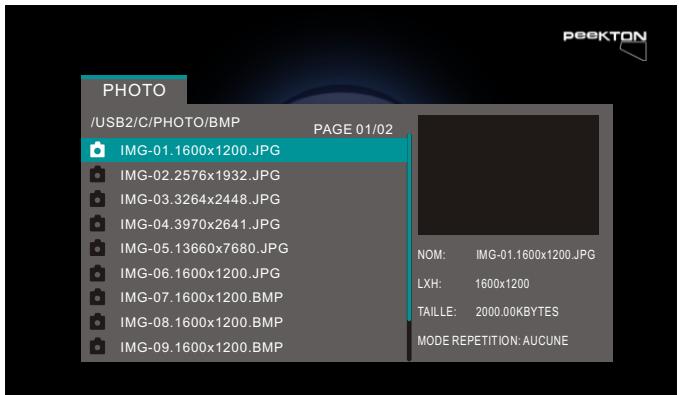
Task: Click camera icon beside IMG-09.1600x1200.BMP
Action: pos(97,346)
